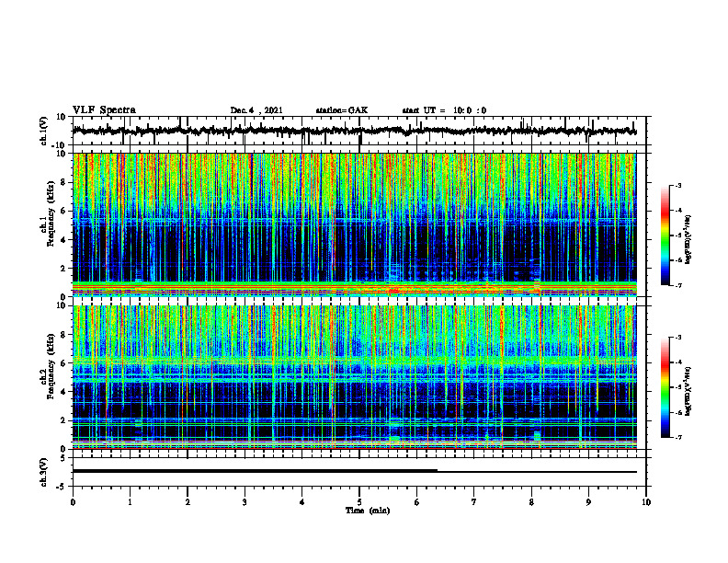The image size is (728, 563).
Task: Click time axis tick label "3"
Action: (x=245, y=502)
